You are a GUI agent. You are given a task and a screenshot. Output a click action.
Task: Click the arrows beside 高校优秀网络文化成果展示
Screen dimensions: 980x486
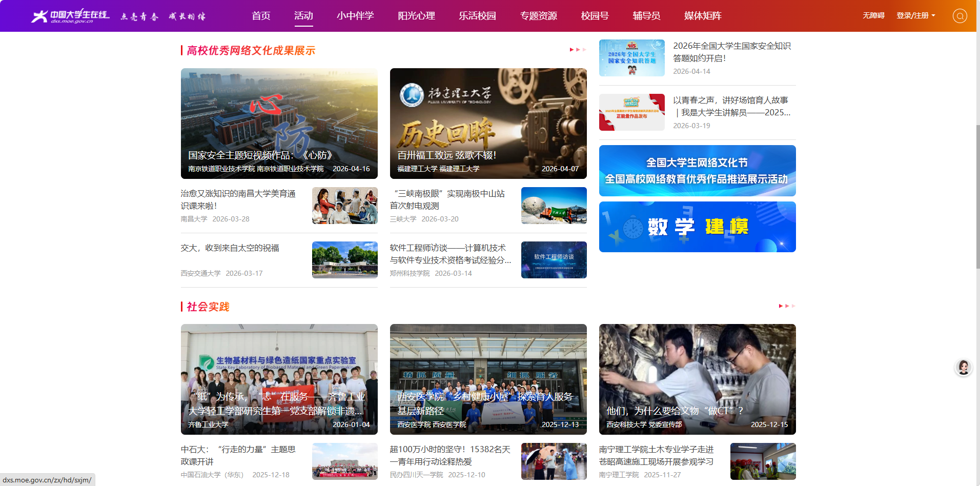pos(578,50)
